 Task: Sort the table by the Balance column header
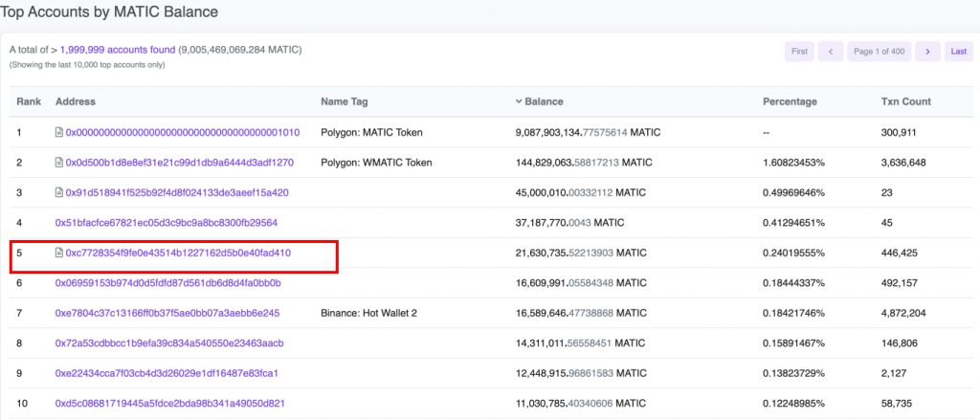tap(544, 101)
